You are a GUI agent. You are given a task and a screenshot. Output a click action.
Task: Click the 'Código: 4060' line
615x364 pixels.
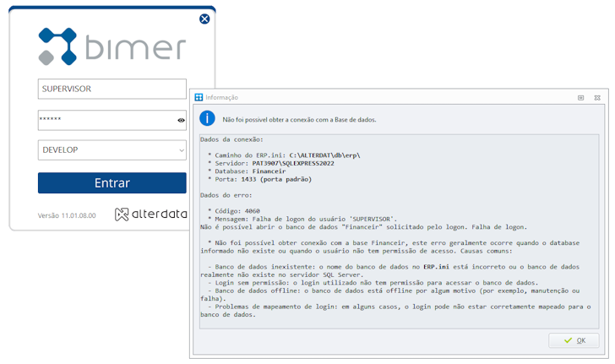pos(234,211)
